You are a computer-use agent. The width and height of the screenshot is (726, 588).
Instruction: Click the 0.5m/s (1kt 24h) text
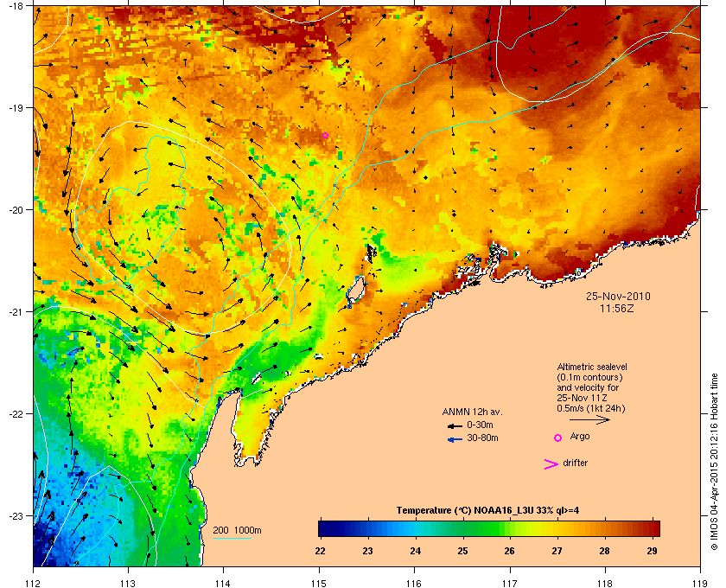pyautogui.click(x=591, y=409)
